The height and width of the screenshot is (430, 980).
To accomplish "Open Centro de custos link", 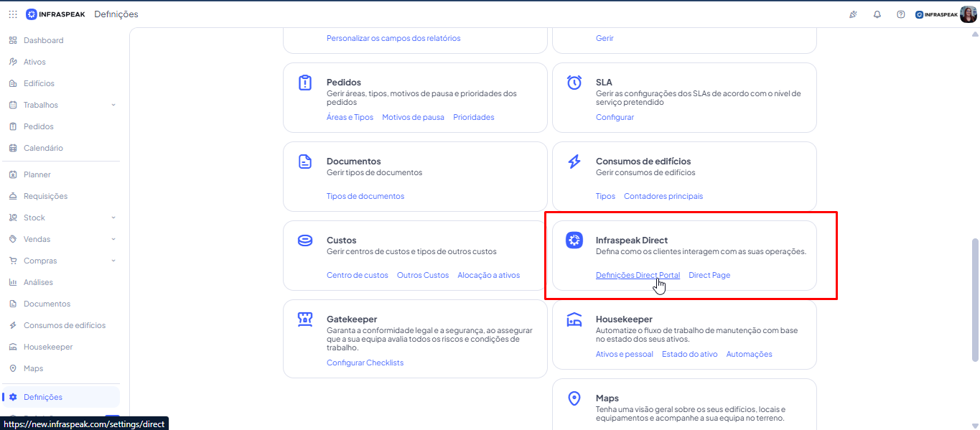I will (x=358, y=275).
